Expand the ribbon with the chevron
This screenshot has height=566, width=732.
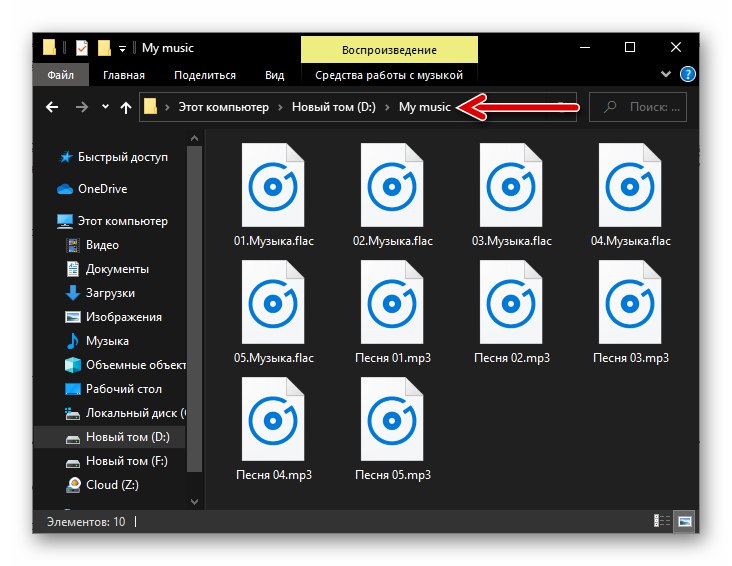click(666, 74)
